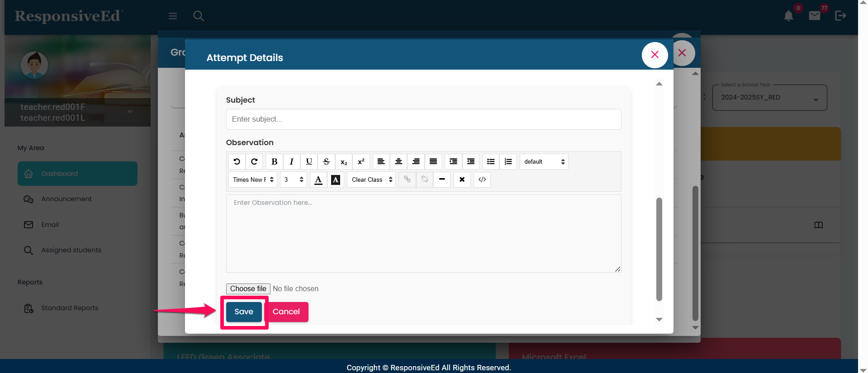Open Announcement in the sidebar menu
The height and width of the screenshot is (373, 868).
[x=66, y=199]
